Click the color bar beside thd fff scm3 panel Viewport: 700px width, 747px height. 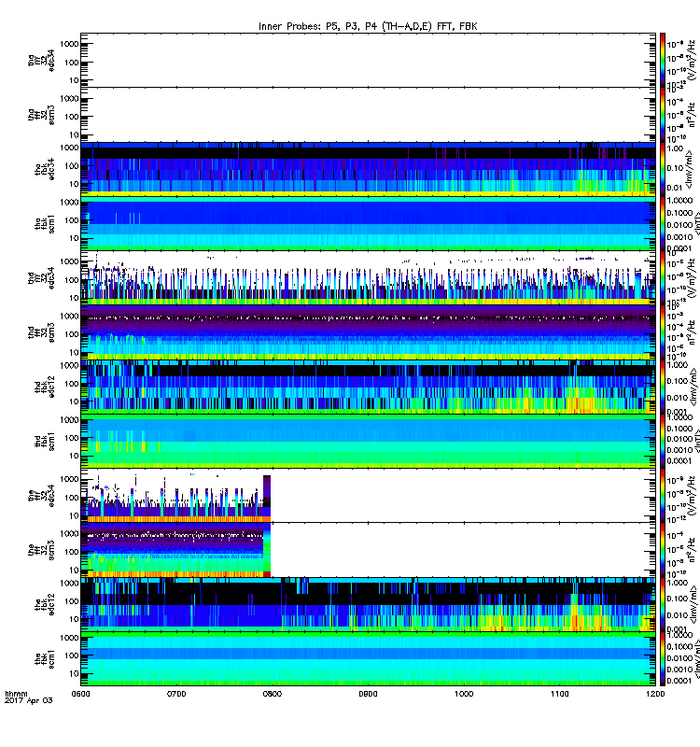663,332
